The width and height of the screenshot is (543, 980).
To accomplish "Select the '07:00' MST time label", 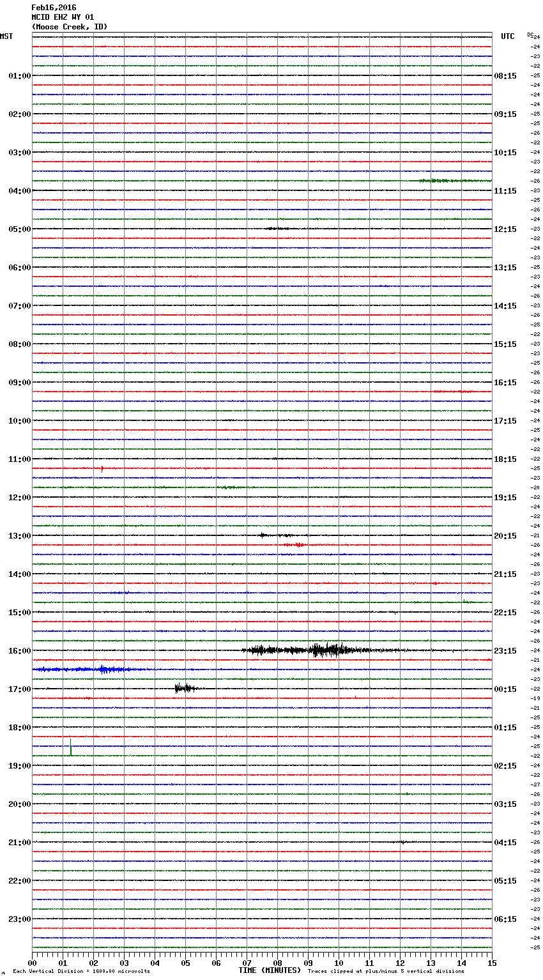I will point(20,306).
